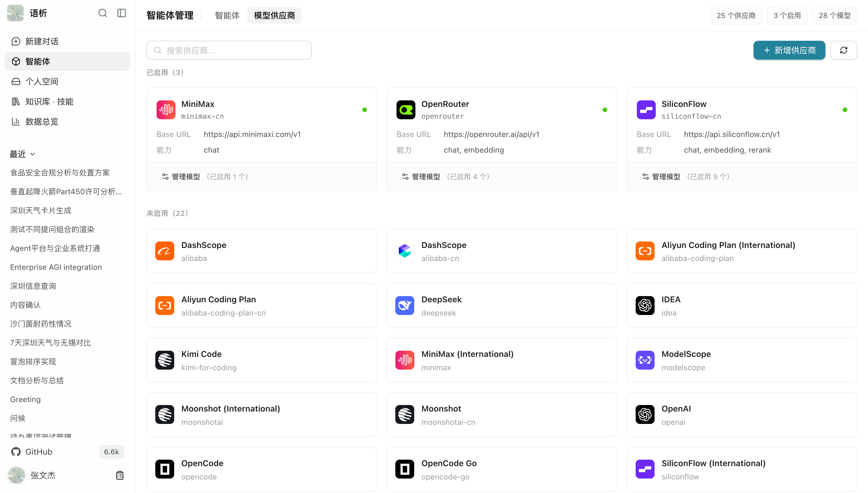Click the 25 个供应商 counter badge

click(736, 15)
